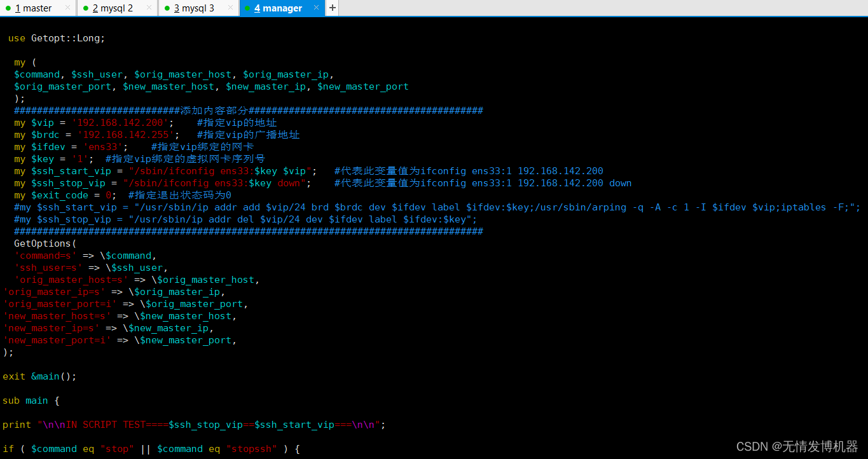Click the '$command, $ssh_user, $orig_master_host' declaration line
This screenshot has width=868, height=459.
(x=174, y=74)
